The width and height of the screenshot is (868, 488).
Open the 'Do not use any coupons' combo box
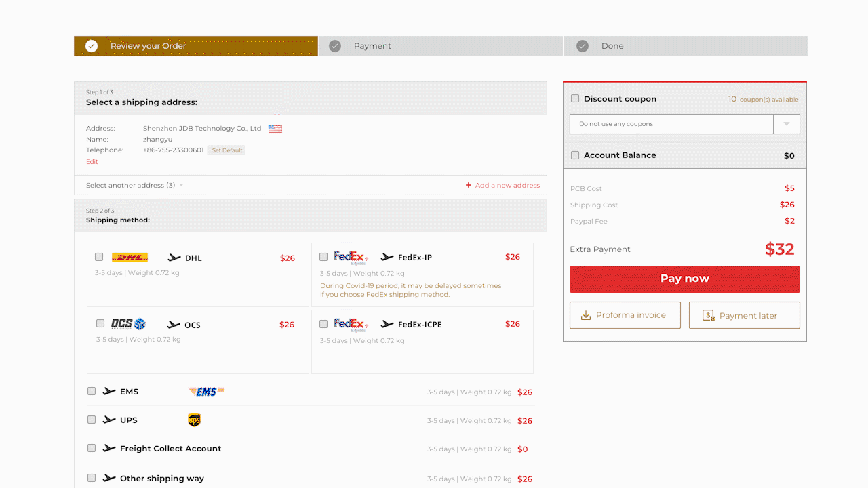tap(671, 124)
